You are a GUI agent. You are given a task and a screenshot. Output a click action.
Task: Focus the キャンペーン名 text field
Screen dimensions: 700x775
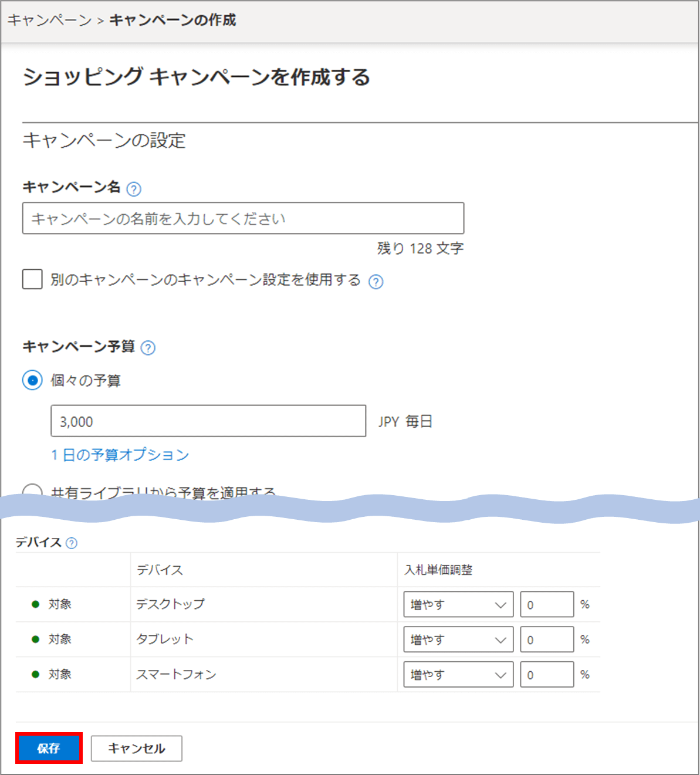[x=243, y=219]
